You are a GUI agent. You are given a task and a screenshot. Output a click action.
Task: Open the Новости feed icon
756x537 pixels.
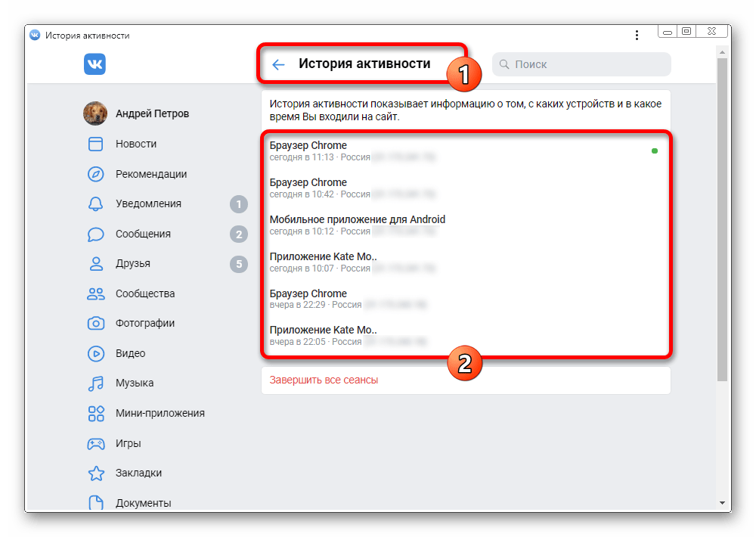pyautogui.click(x=95, y=144)
